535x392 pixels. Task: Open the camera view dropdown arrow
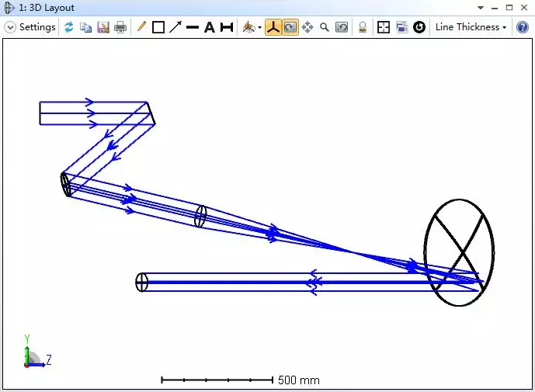coord(259,28)
